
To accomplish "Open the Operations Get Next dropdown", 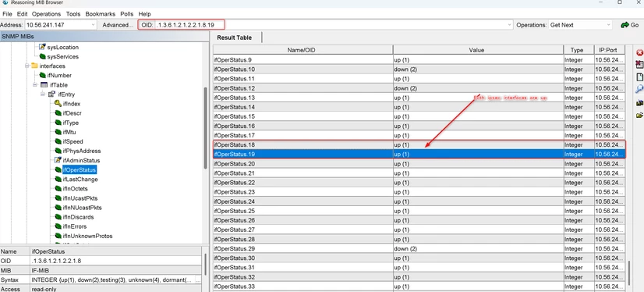I will click(x=608, y=25).
